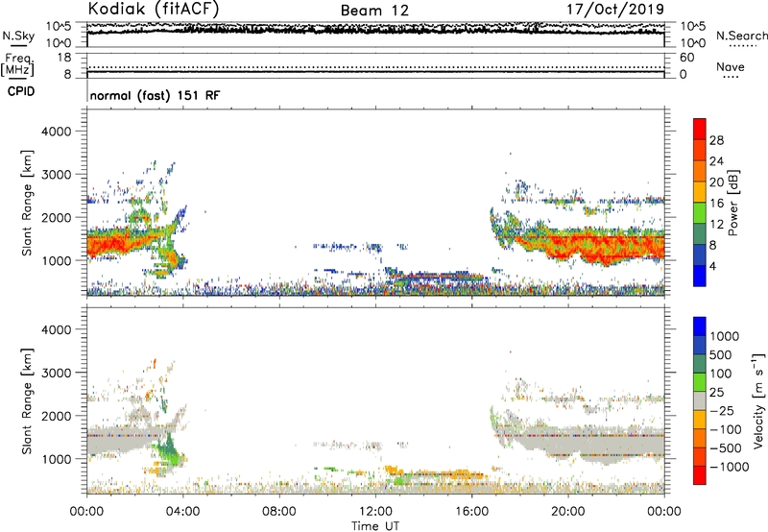Click the early red power band near 01:00

(x=110, y=244)
